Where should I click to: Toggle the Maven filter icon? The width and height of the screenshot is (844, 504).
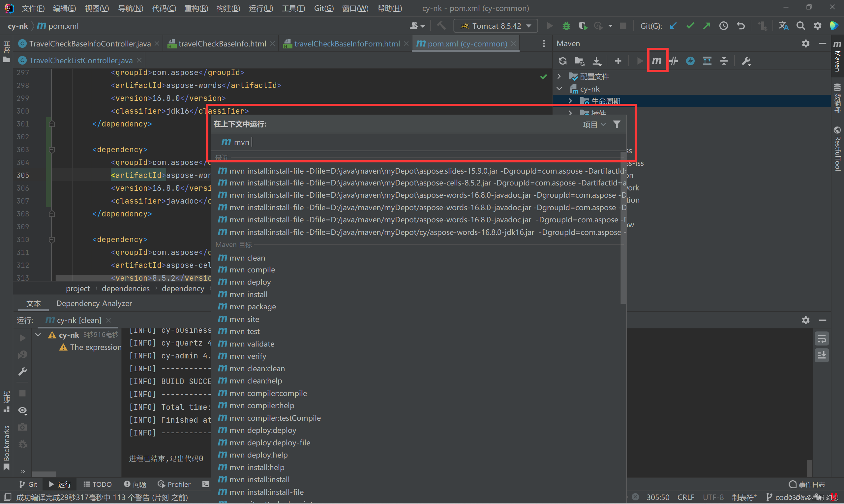coord(617,124)
